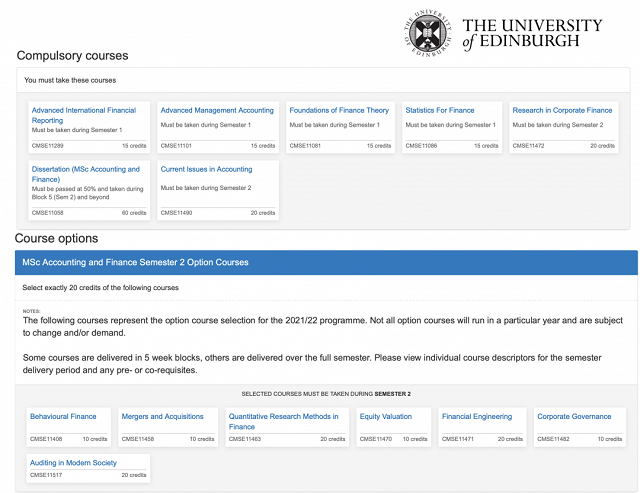Click course code CMSE11472
640x493 pixels.
(528, 146)
